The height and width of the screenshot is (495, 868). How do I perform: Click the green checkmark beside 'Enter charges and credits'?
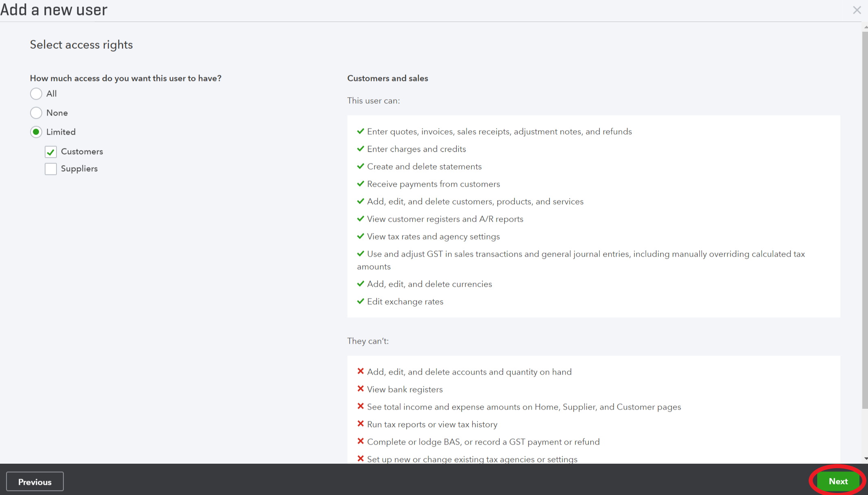(x=360, y=148)
